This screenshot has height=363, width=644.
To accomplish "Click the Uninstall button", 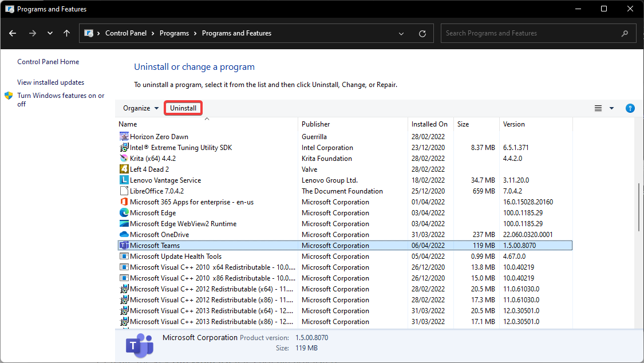I will [183, 108].
